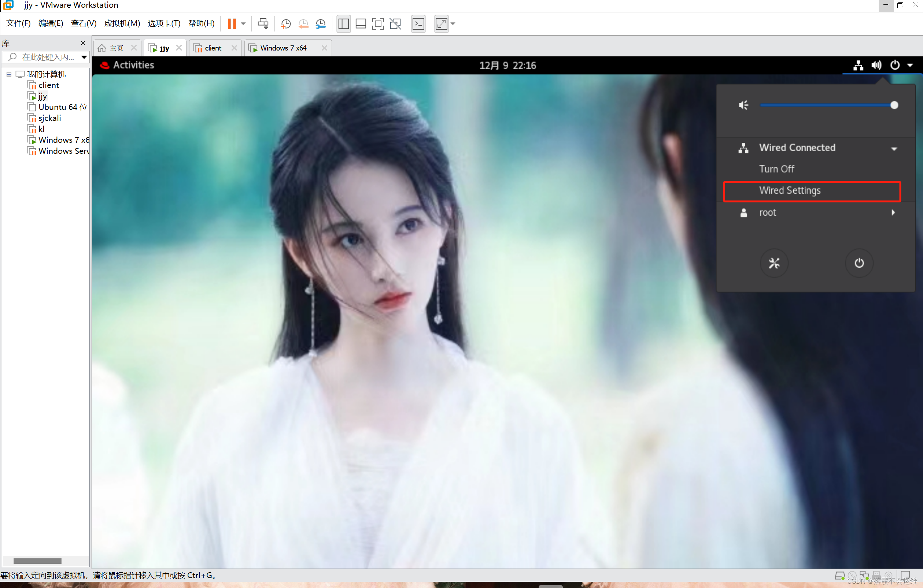The image size is (923, 588).
Task: Click the power off round button
Action: tap(859, 263)
